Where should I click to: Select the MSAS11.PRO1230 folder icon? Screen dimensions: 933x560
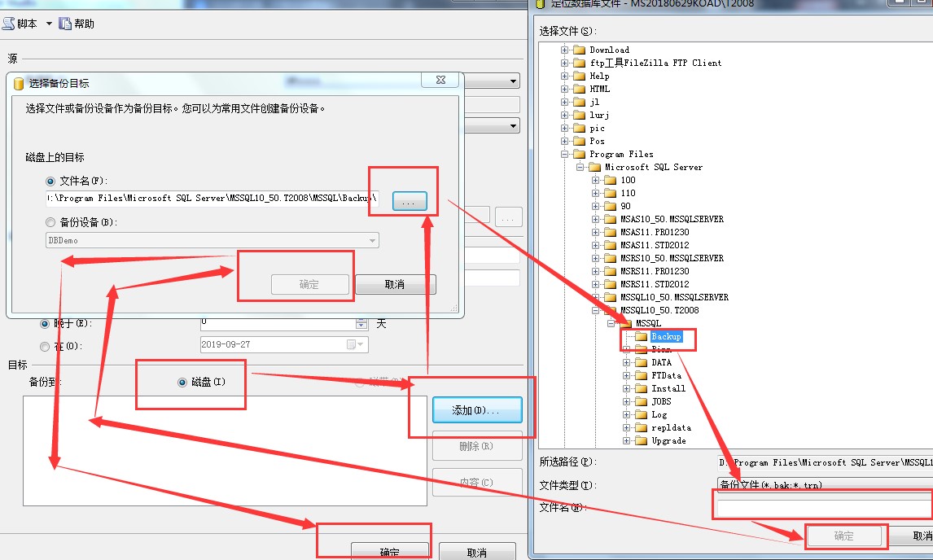coord(611,233)
